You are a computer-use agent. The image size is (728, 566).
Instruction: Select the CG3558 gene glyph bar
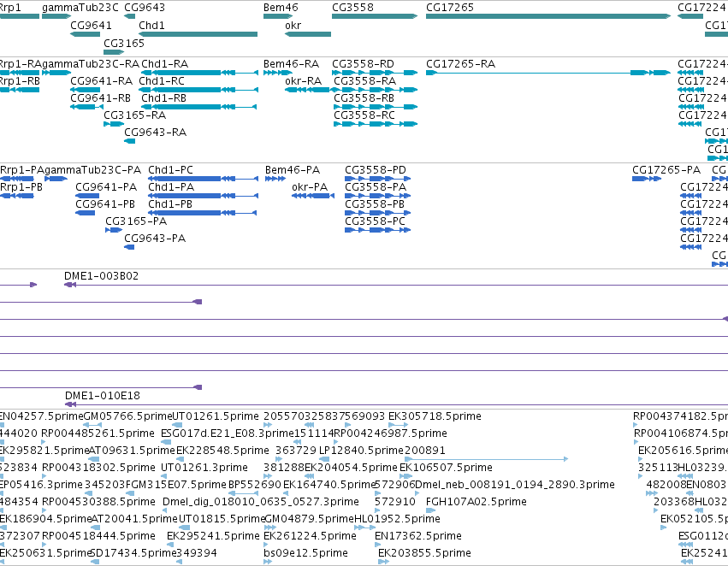[x=375, y=16]
